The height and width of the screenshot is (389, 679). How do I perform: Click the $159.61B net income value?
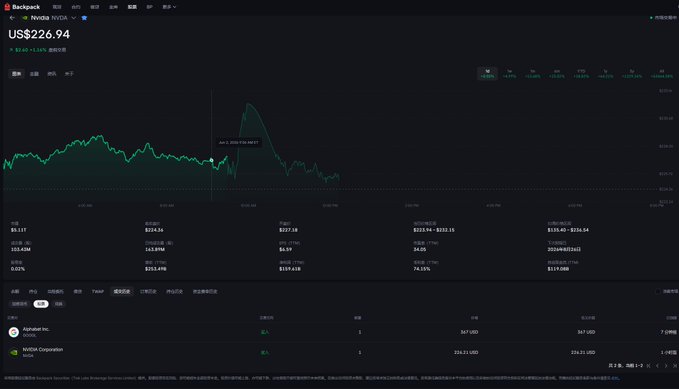tap(290, 269)
